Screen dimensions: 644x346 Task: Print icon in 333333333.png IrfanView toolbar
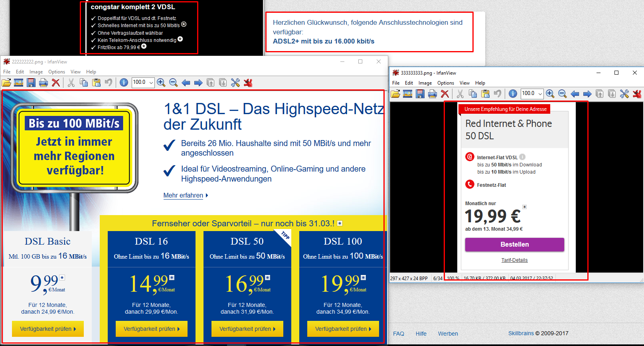[x=433, y=94]
